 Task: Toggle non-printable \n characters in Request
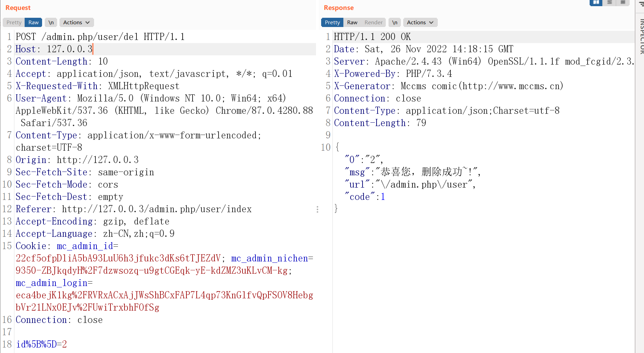click(x=51, y=22)
